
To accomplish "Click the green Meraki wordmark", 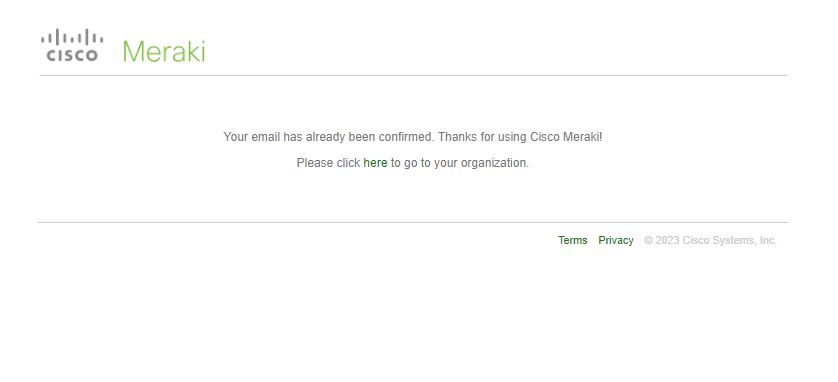I will coord(164,51).
